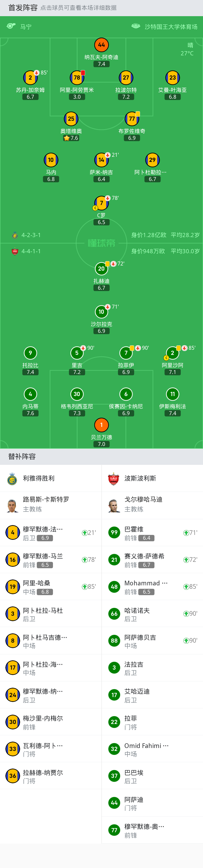Select C罗 number 7 player badge

[101, 203]
